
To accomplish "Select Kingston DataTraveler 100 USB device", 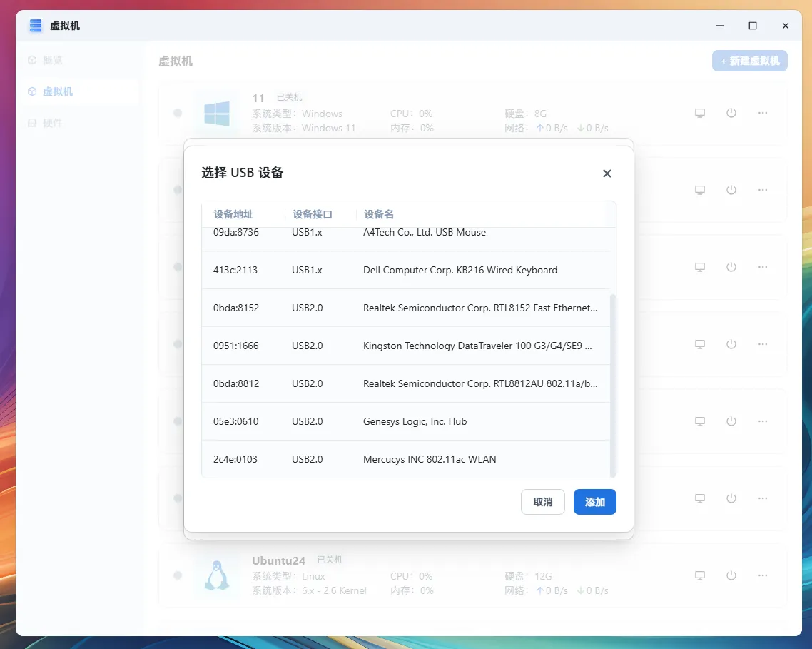I will point(407,346).
